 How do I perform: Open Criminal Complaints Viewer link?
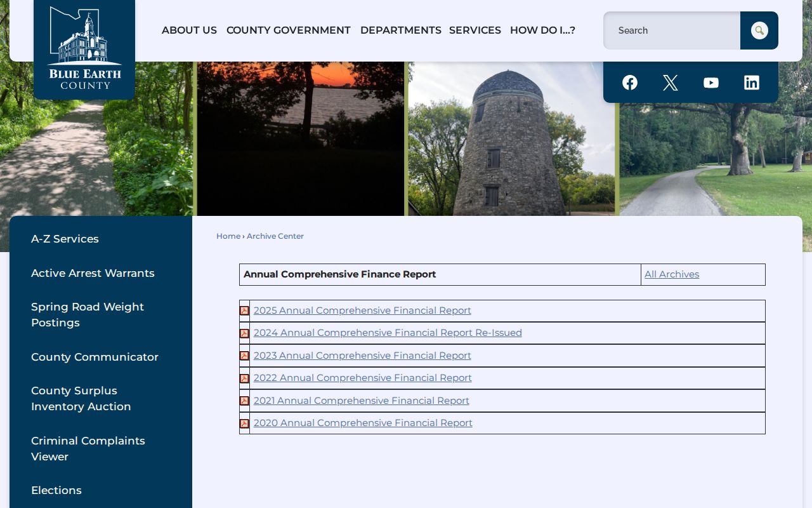click(88, 448)
